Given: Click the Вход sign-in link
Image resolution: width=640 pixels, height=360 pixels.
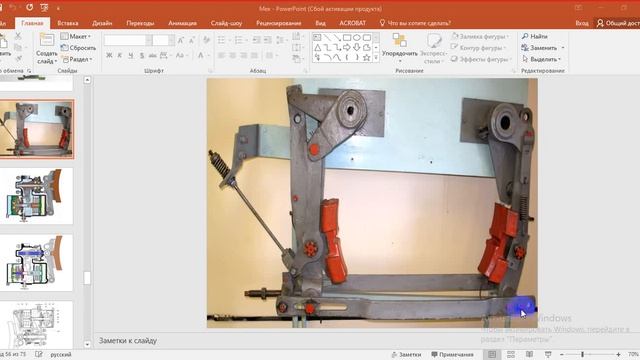Looking at the screenshot, I should click(582, 23).
